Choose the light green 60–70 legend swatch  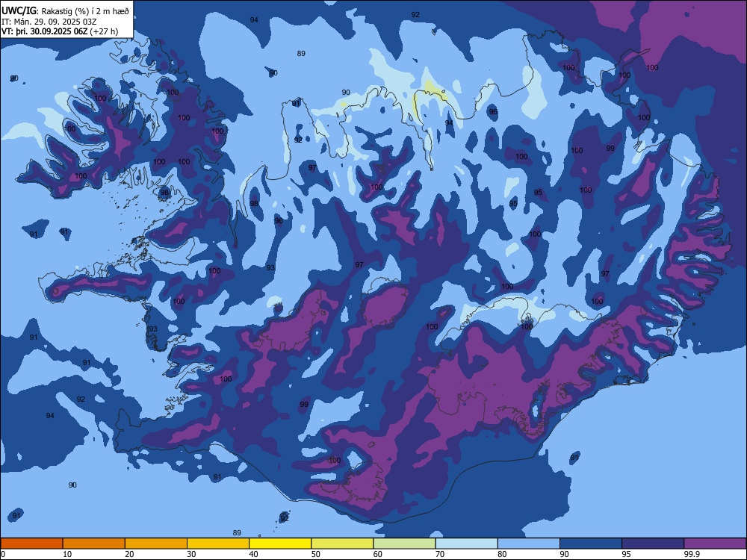[x=404, y=544]
